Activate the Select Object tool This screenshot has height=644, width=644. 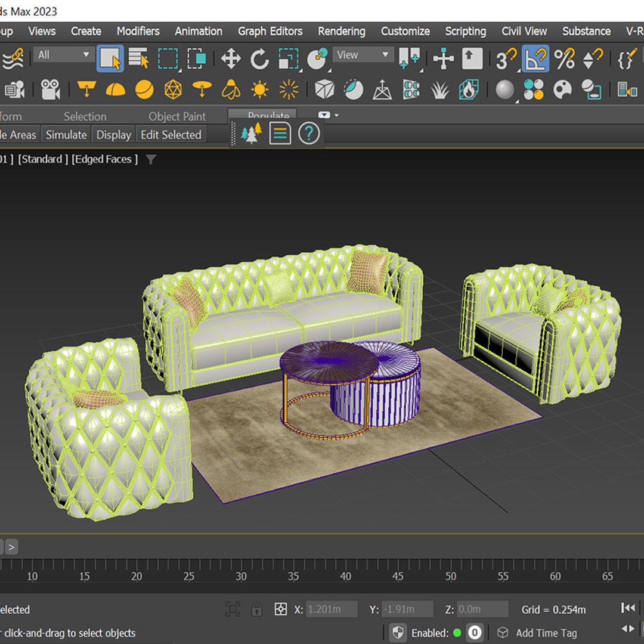[x=110, y=58]
